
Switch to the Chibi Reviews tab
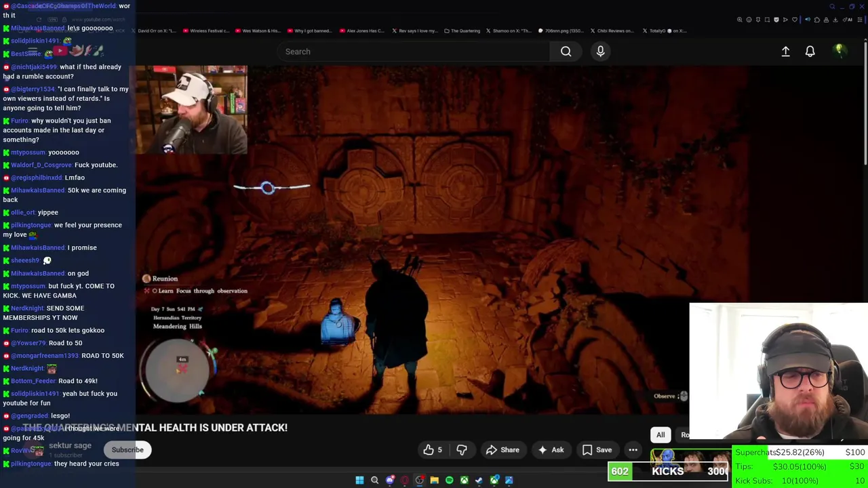click(611, 30)
